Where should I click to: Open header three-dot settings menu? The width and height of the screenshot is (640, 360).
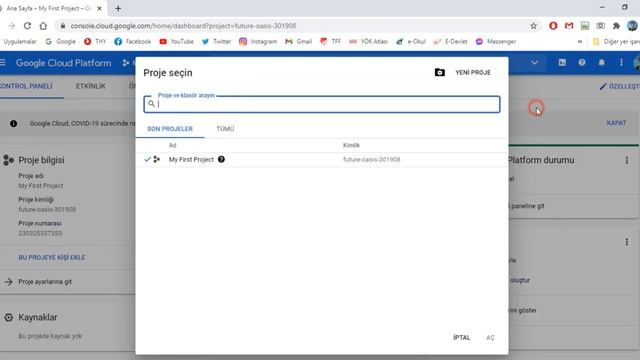click(621, 62)
